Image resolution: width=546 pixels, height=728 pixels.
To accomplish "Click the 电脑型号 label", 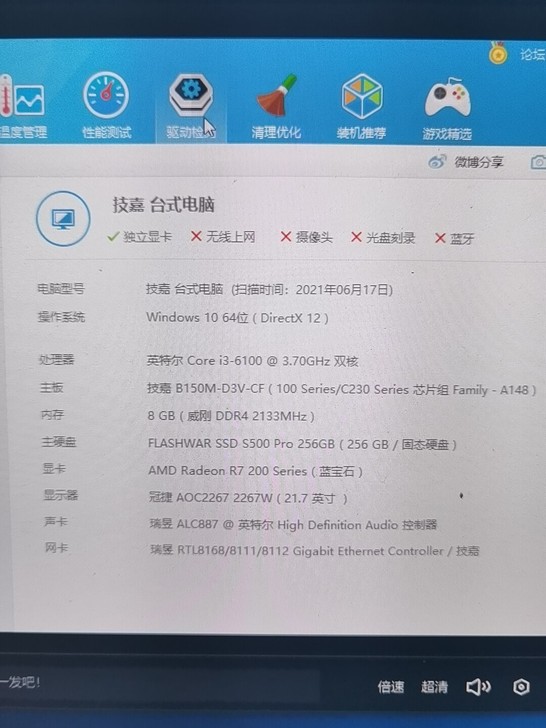I will tap(61, 289).
